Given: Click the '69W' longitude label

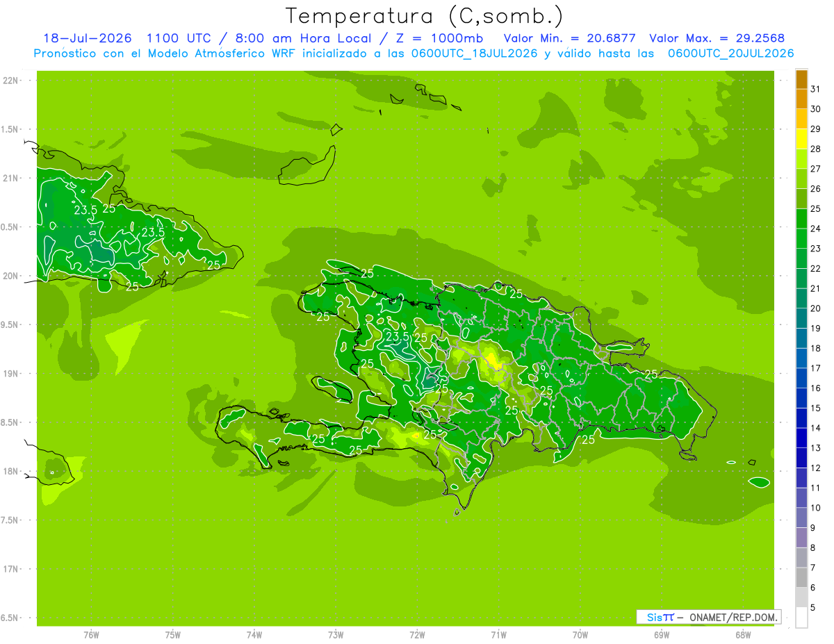Looking at the screenshot, I should click(662, 634).
